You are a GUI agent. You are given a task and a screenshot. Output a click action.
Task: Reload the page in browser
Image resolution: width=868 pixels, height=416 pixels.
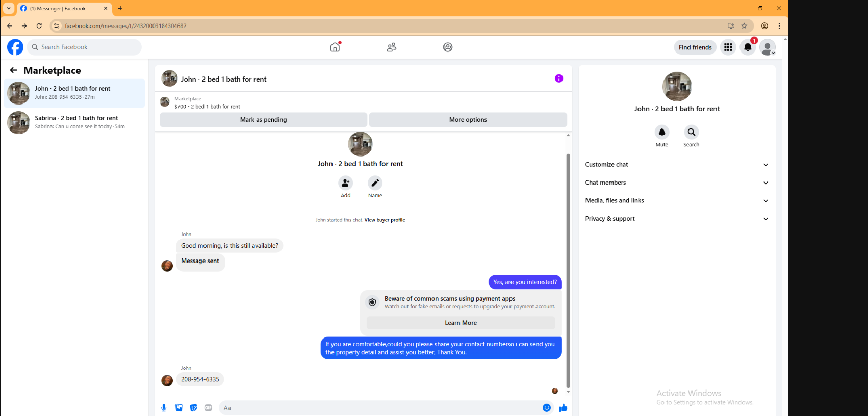39,26
